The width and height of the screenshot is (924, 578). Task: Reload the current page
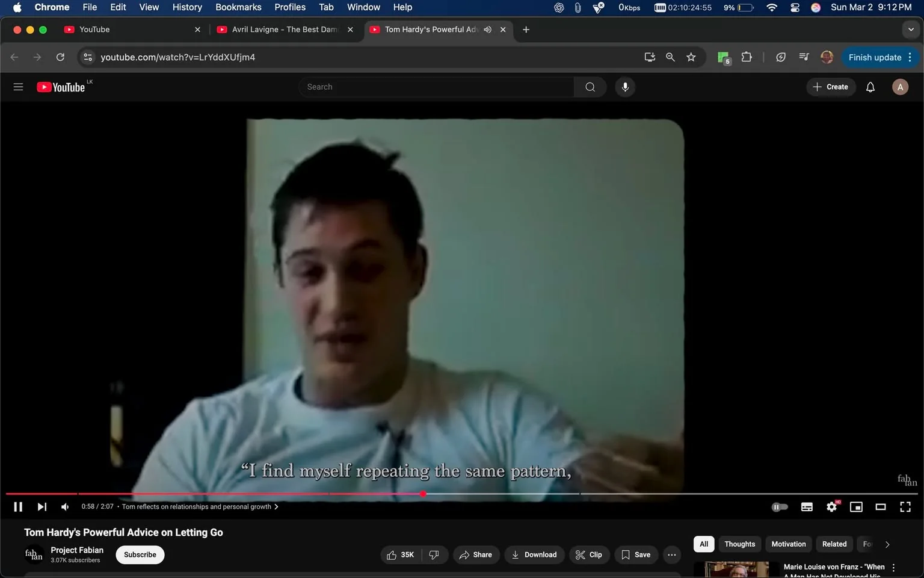[60, 57]
